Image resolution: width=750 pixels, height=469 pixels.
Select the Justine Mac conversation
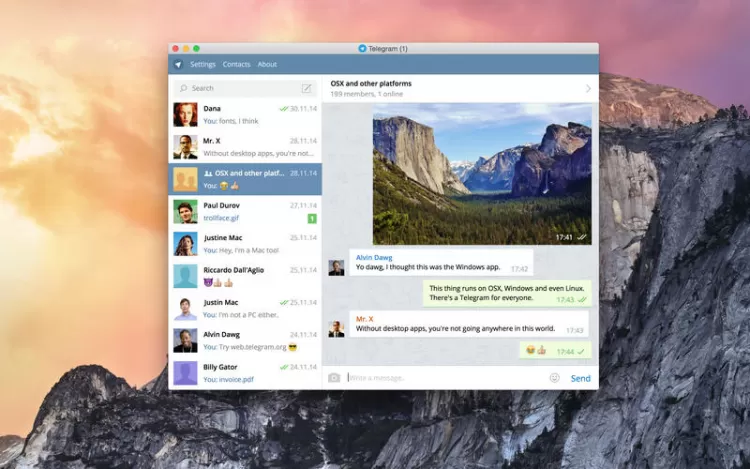[x=245, y=244]
